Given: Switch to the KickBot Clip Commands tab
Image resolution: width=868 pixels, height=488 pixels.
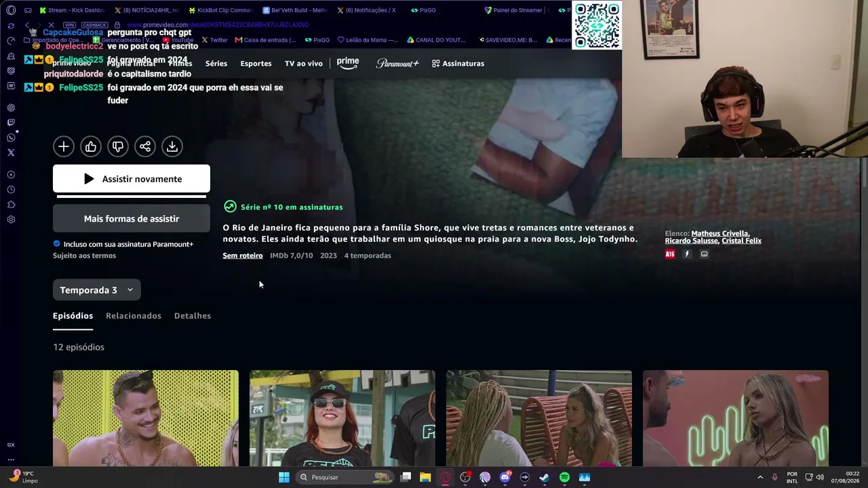Looking at the screenshot, I should [220, 10].
